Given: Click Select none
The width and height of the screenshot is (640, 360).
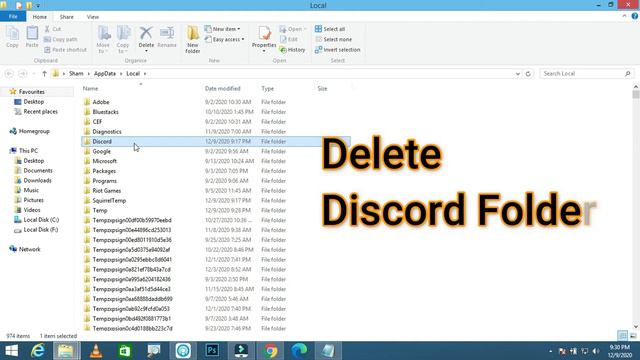Looking at the screenshot, I should click(333, 39).
